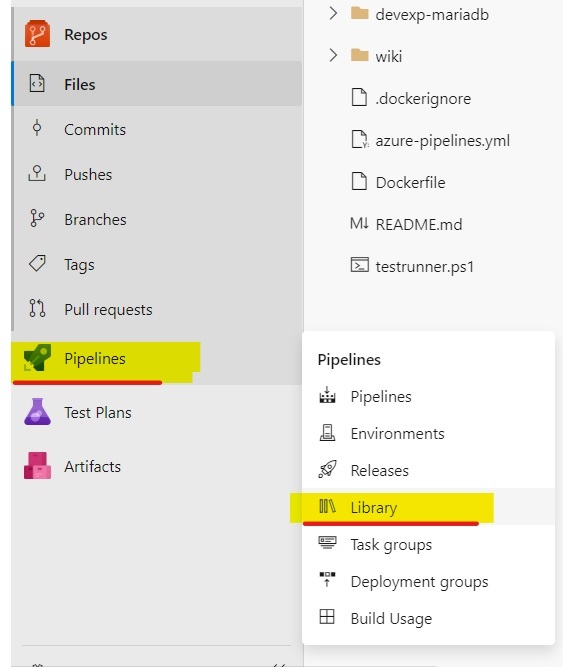Screen dimensions: 563x667
Task: Click the README.md markdown icon
Action: 359,223
